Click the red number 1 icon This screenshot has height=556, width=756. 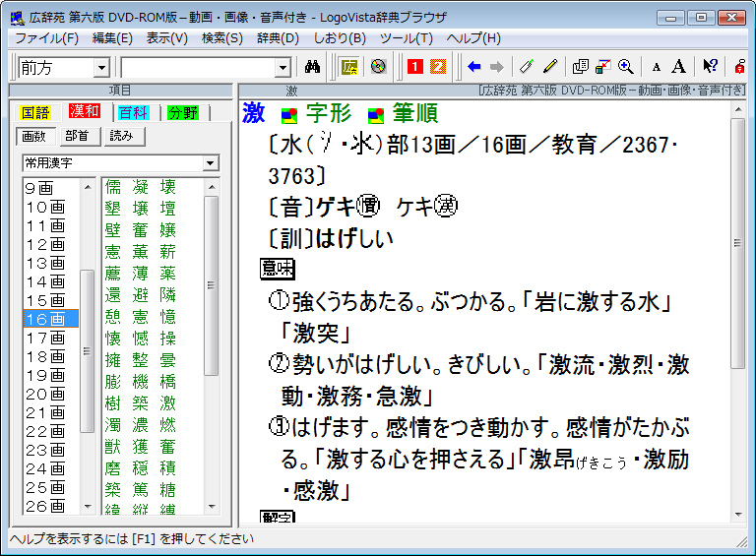tap(414, 67)
